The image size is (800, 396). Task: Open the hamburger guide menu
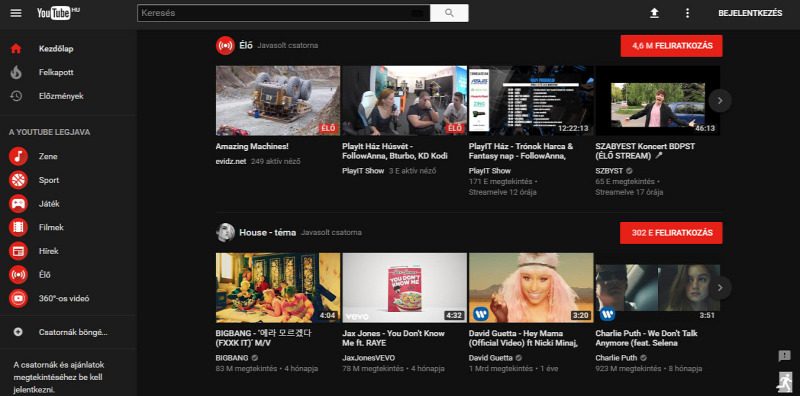[16, 13]
